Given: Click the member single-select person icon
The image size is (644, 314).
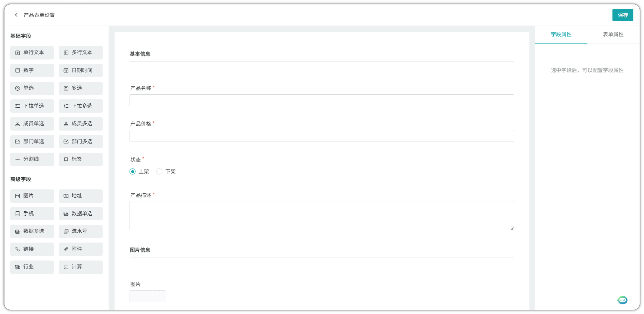Looking at the screenshot, I should point(18,124).
